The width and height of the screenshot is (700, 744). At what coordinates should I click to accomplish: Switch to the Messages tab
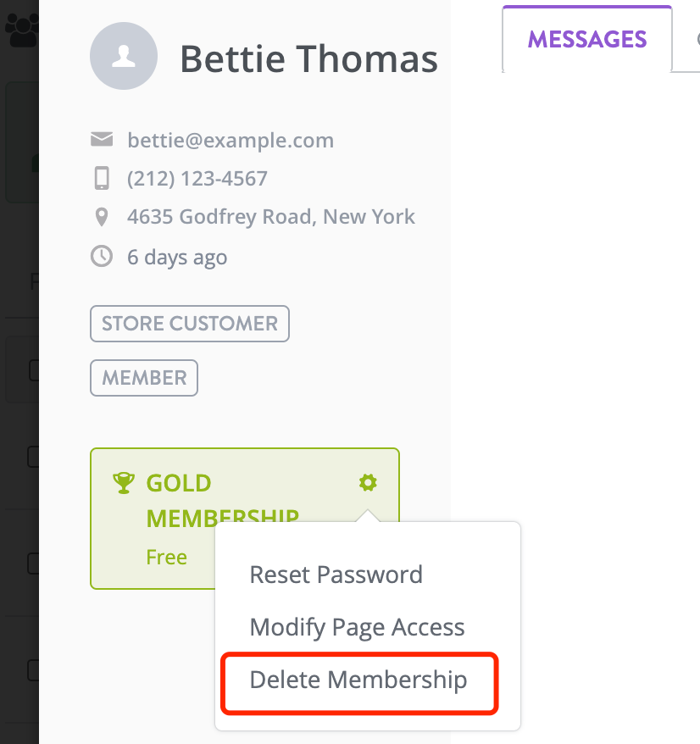(x=587, y=39)
